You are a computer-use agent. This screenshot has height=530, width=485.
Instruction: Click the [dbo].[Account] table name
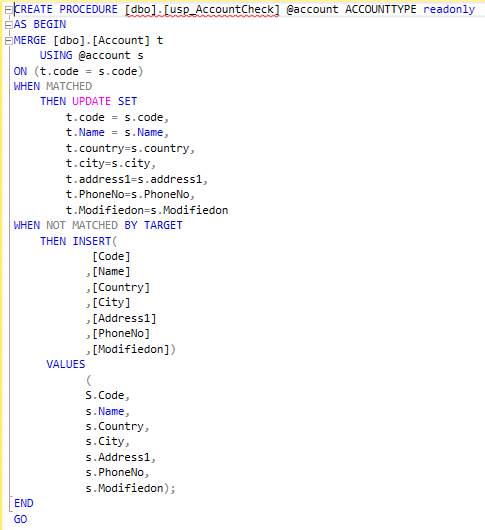click(101, 41)
